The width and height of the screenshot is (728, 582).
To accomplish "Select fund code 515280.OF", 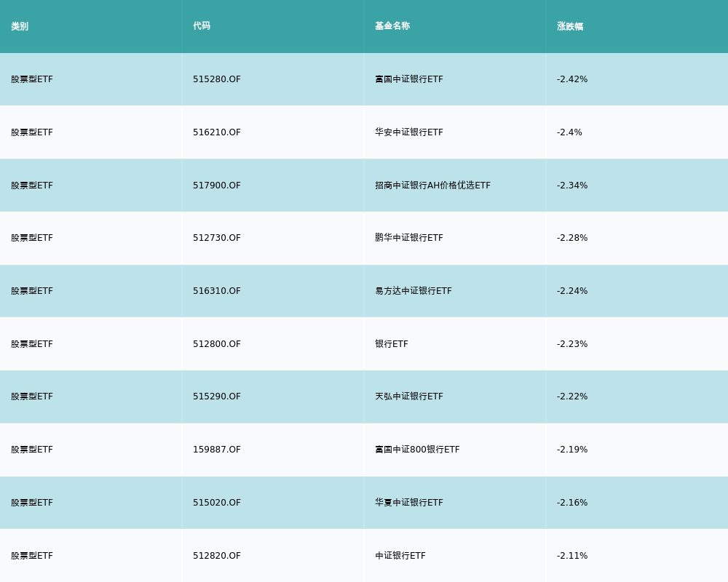I will tap(217, 79).
